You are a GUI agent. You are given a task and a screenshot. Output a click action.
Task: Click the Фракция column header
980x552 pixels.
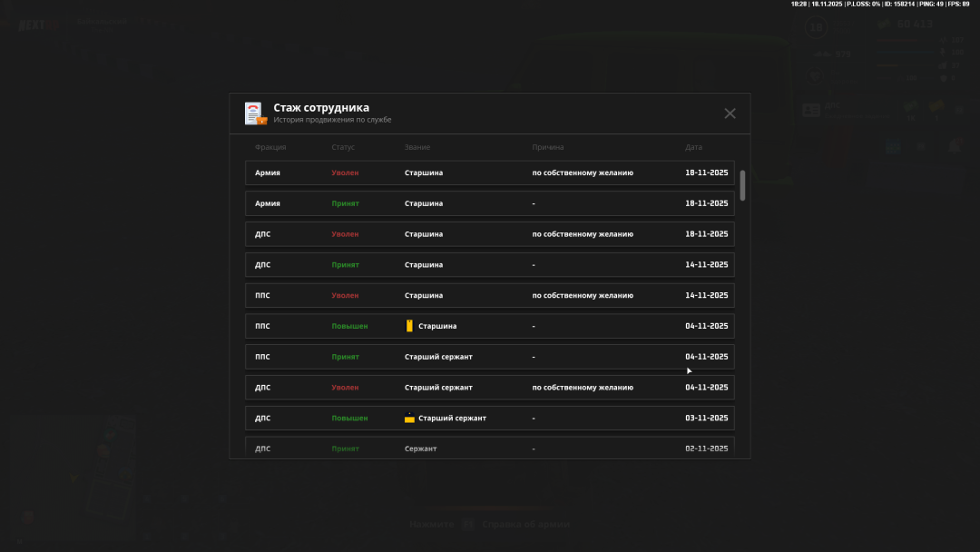click(270, 147)
